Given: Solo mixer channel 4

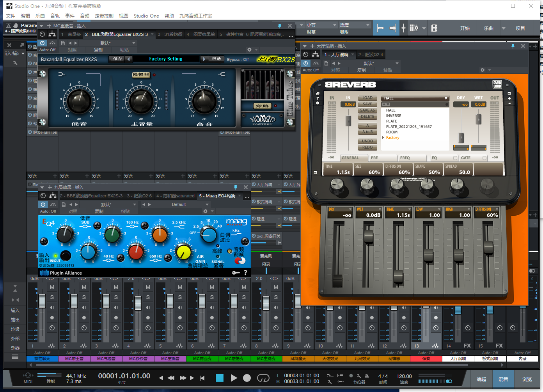Looking at the screenshot, I should 148,297.
